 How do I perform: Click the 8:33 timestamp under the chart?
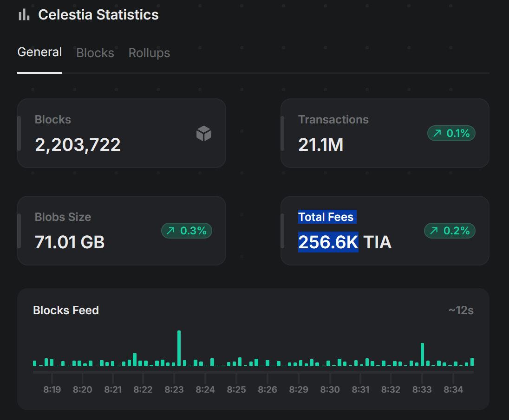(422, 389)
